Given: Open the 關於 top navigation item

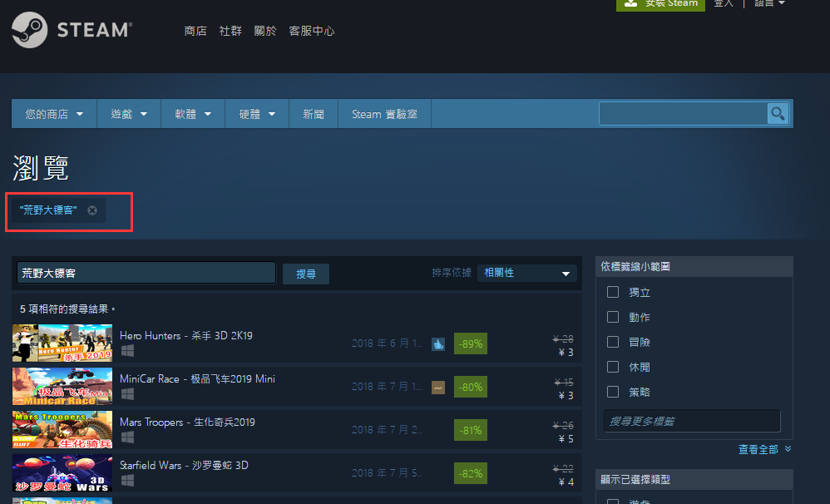Looking at the screenshot, I should (265, 32).
